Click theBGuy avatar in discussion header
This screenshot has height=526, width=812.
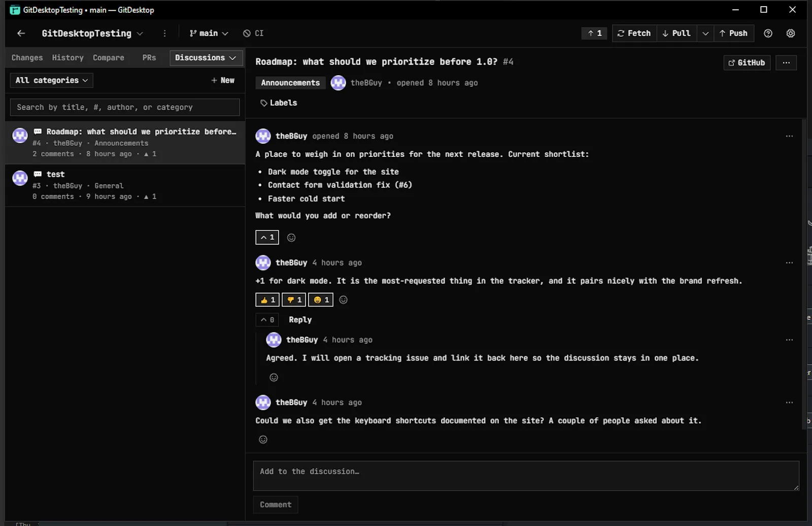[338, 83]
